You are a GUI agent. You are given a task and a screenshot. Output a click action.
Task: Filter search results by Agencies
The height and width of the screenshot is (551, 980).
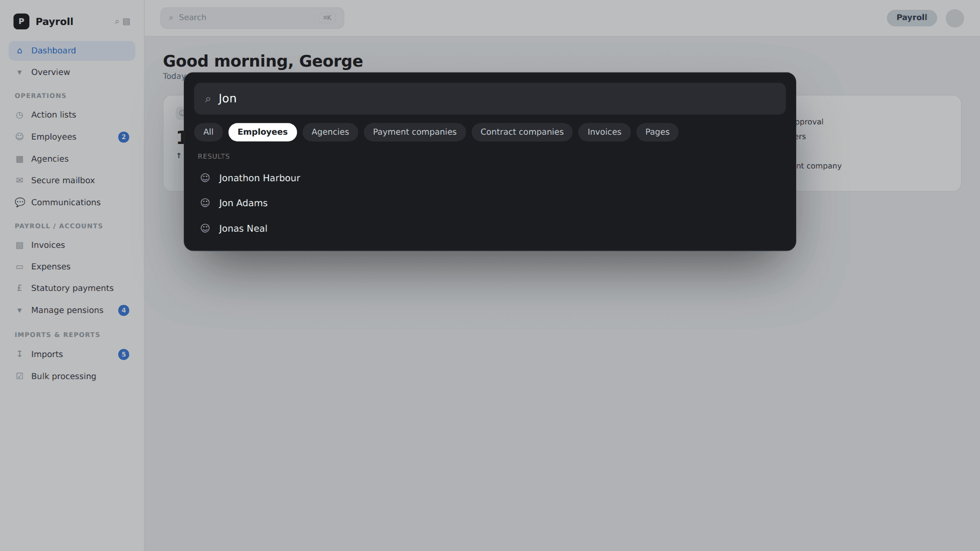pyautogui.click(x=330, y=132)
